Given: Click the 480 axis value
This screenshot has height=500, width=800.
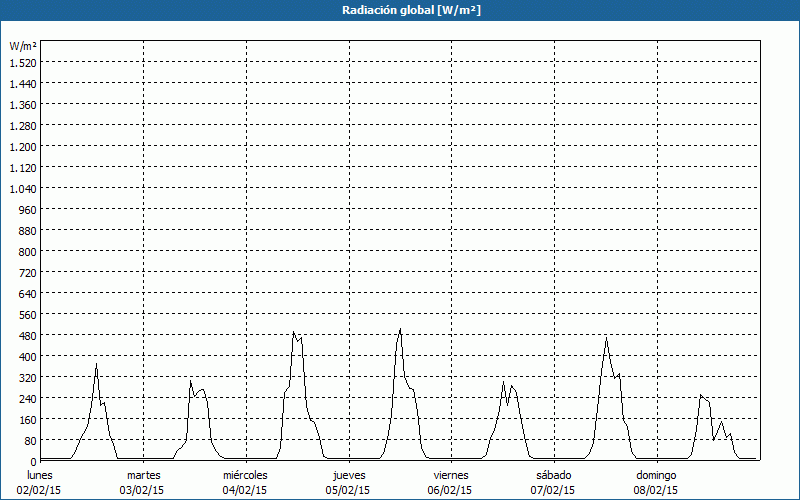Looking at the screenshot, I should 28,336.
